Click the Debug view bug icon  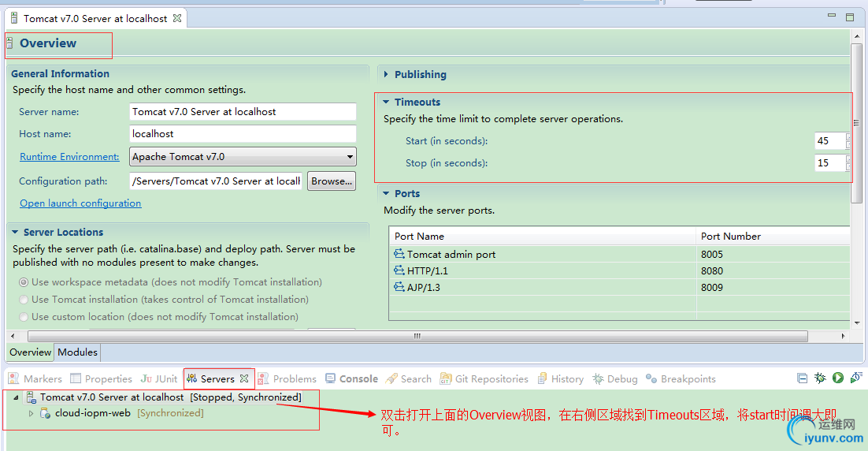click(x=598, y=378)
